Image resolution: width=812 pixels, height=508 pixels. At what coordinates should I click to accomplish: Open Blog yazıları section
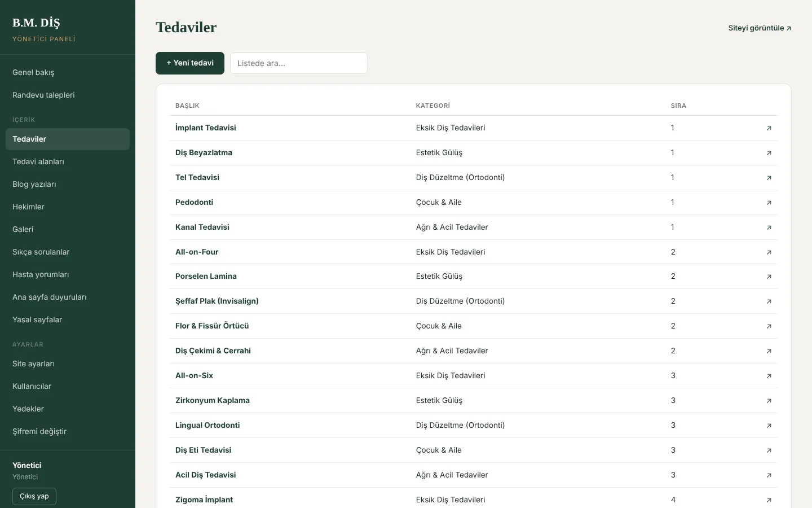pos(68,184)
